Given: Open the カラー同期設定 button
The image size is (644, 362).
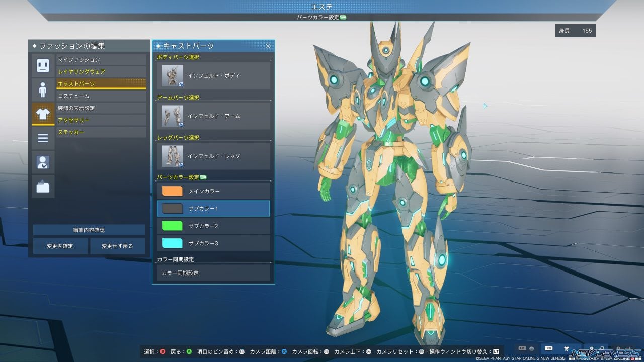Looking at the screenshot, I should click(x=213, y=273).
